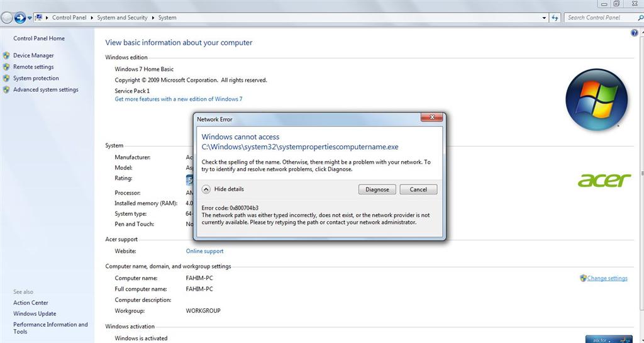644x343 pixels.
Task: Click Get more features with new edition link
Action: click(178, 99)
